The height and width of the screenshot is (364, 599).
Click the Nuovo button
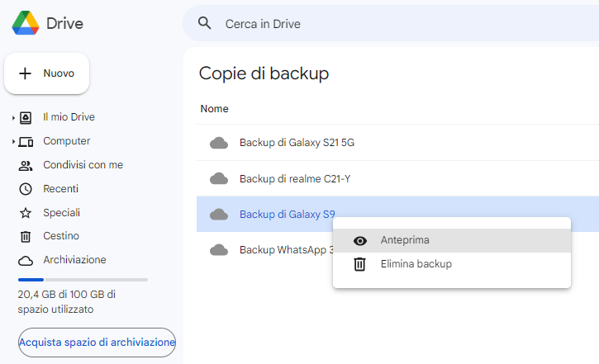tap(46, 73)
